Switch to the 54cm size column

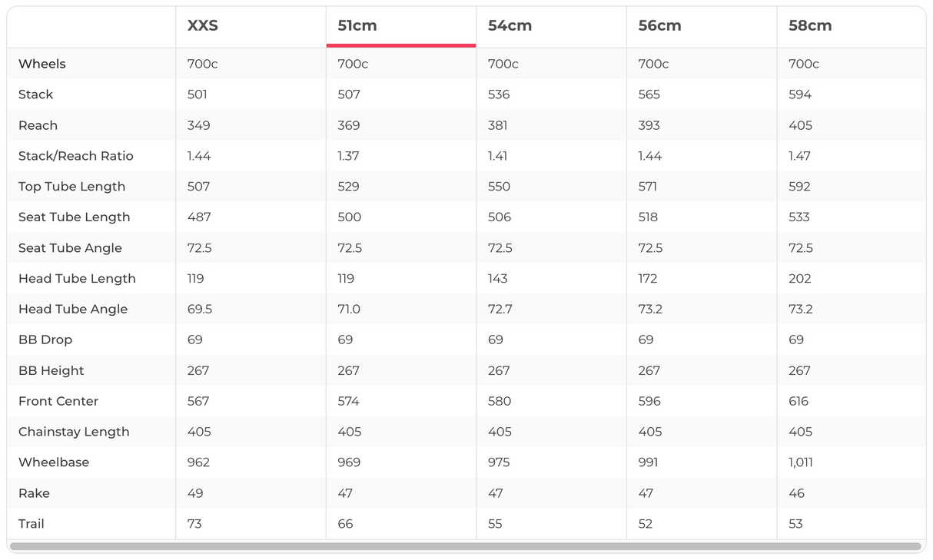point(510,25)
